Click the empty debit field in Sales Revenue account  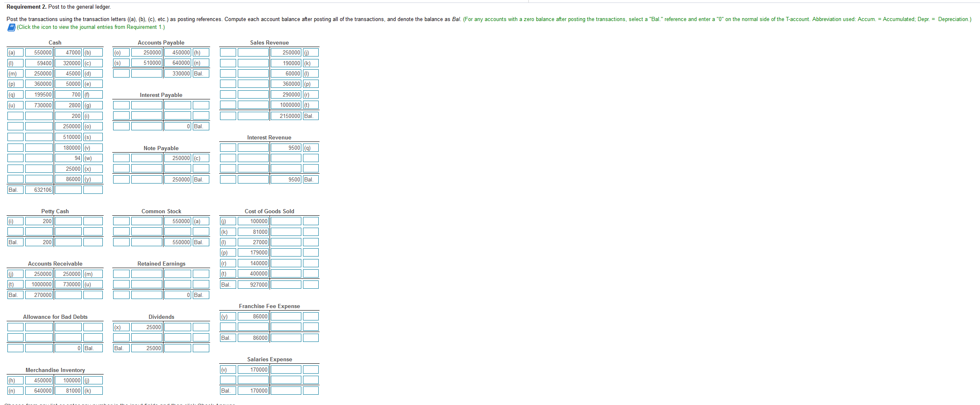pyautogui.click(x=253, y=52)
